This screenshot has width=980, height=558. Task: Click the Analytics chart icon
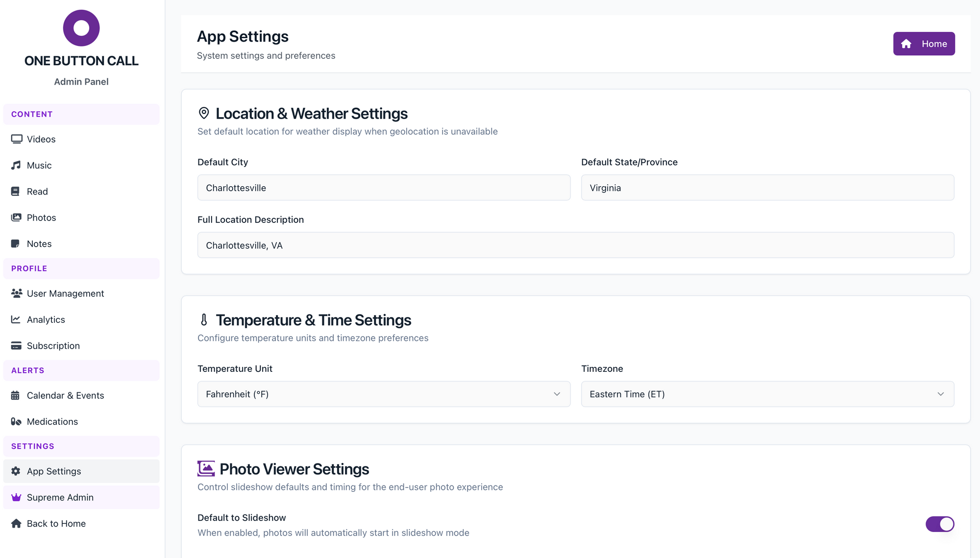16,319
